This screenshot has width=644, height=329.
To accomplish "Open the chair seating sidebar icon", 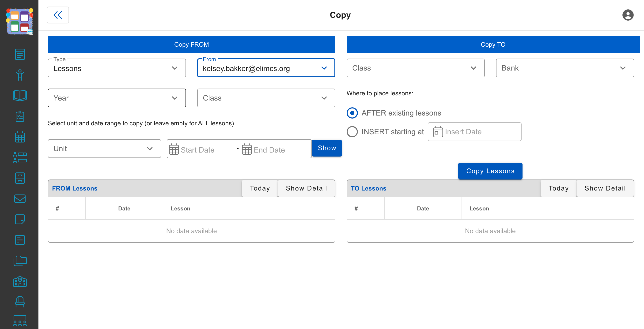I will [x=20, y=302].
